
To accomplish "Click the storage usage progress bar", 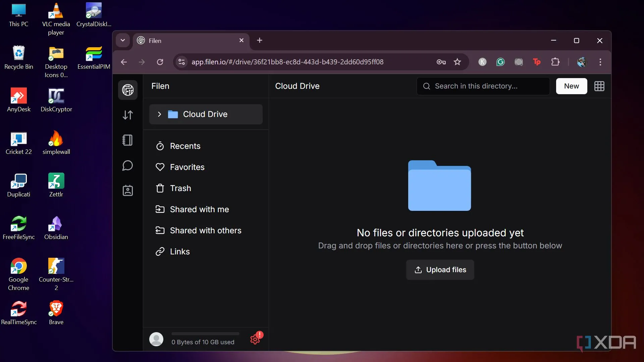I will (205, 334).
